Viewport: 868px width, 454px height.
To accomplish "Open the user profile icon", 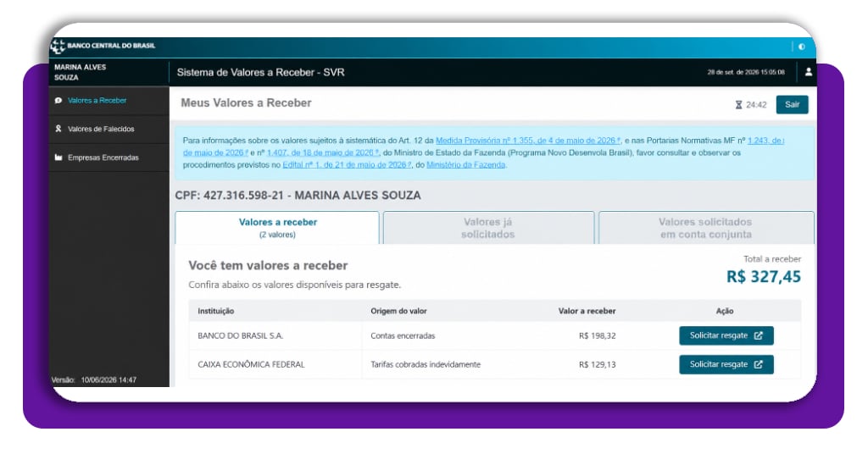I will (808, 72).
